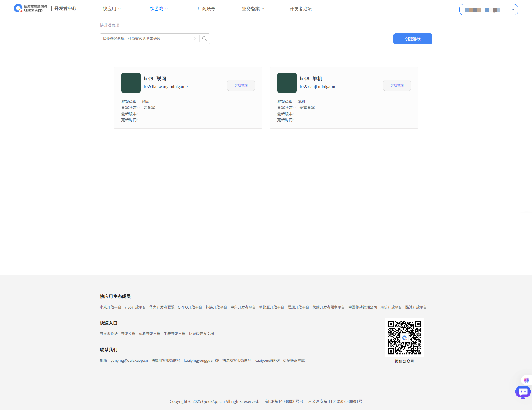Image resolution: width=532 pixels, height=410 pixels.
Task: Focus the game name search field
Action: point(145,39)
